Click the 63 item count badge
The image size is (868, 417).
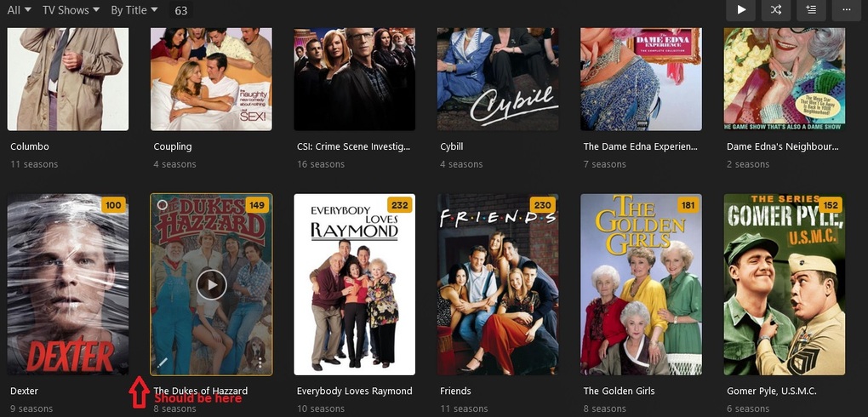pyautogui.click(x=181, y=10)
